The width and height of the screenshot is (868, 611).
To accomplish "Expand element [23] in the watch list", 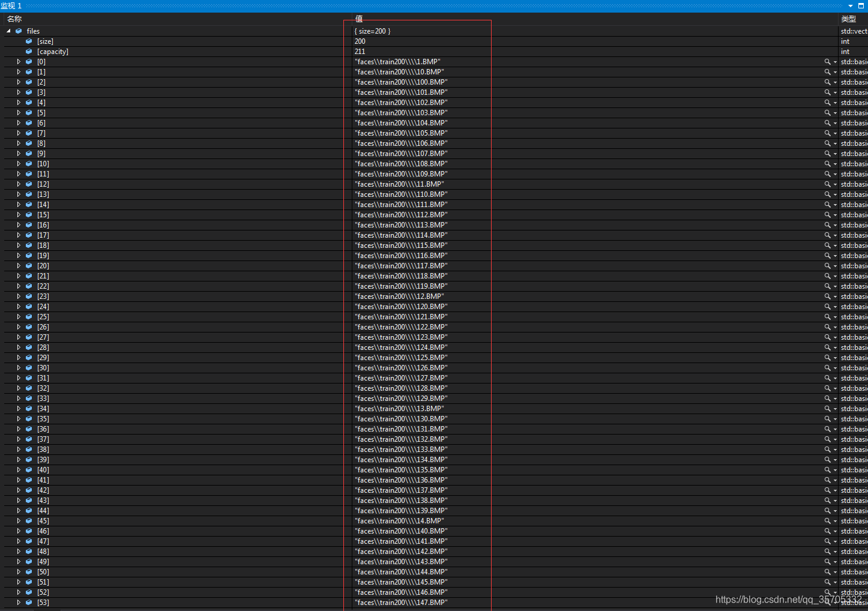I will coord(19,296).
